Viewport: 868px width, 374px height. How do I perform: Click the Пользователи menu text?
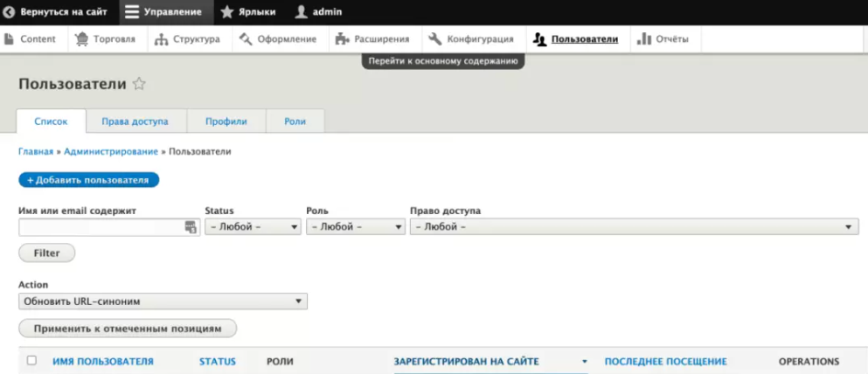coord(585,39)
